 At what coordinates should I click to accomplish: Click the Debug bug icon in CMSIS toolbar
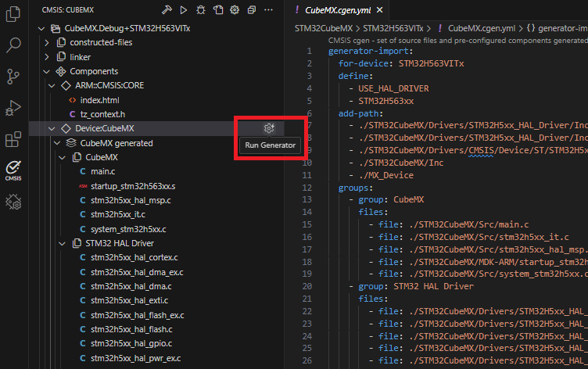(201, 9)
